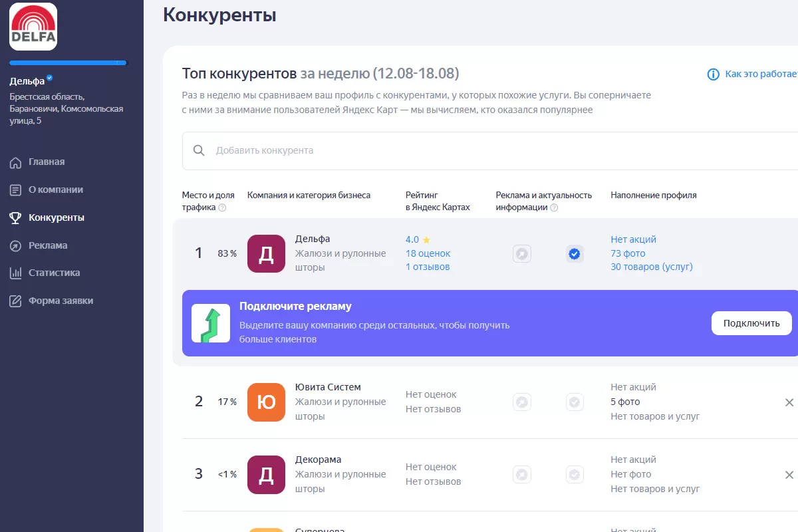Open the Форма заявки section
The height and width of the screenshot is (532, 798).
(61, 301)
